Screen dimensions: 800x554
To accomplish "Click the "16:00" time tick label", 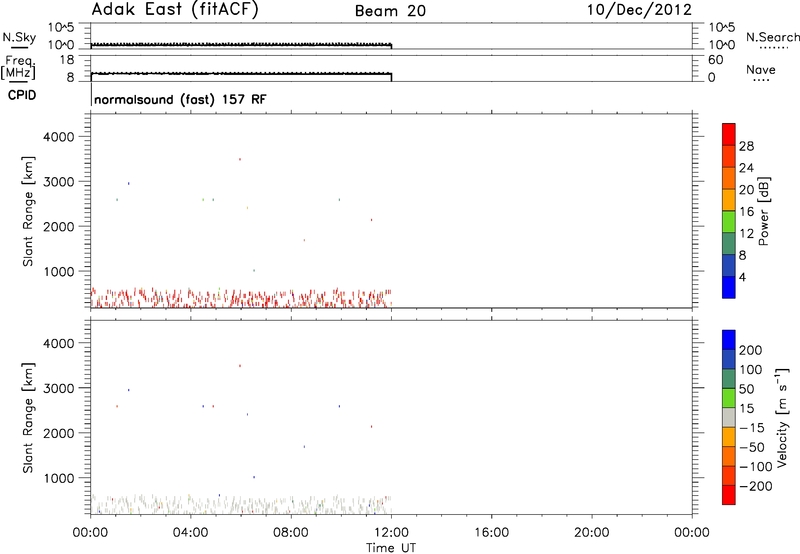I will tap(491, 533).
